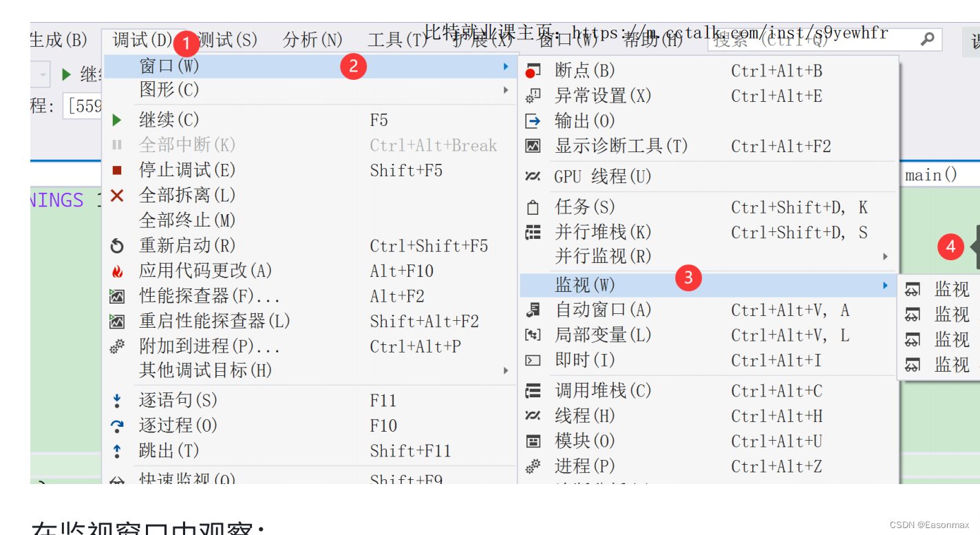Click the 输出(O) output arrow icon

533,121
